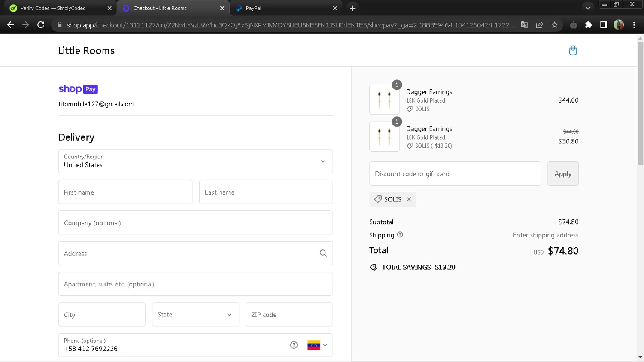Click the Discount code or gift card field
The height and width of the screenshot is (362, 644).
455,173
